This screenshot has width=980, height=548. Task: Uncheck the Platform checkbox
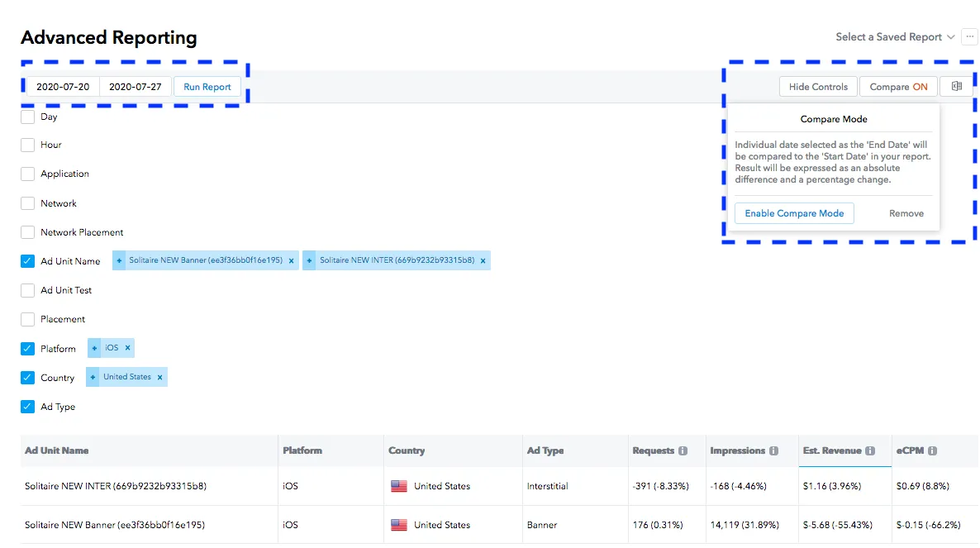(x=27, y=349)
